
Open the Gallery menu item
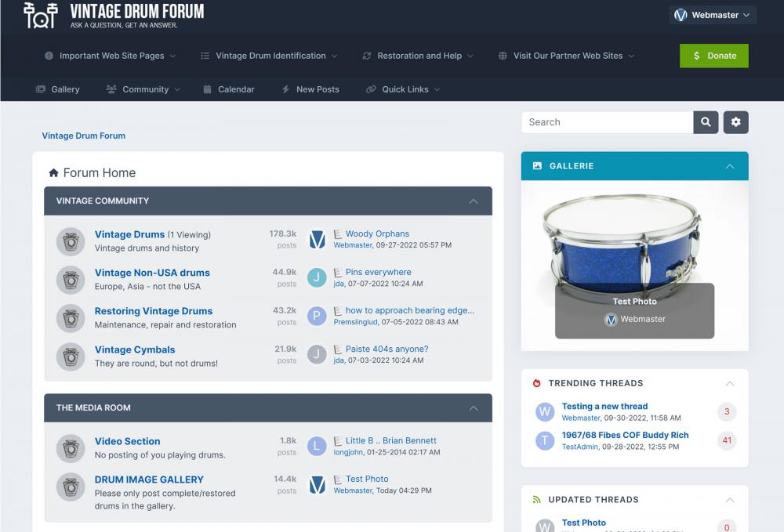pyautogui.click(x=58, y=89)
